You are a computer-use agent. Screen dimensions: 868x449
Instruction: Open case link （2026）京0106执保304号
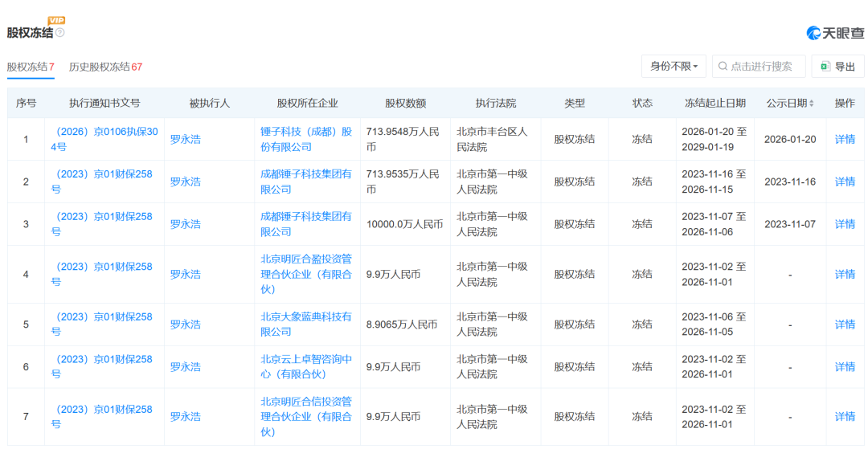pyautogui.click(x=104, y=139)
